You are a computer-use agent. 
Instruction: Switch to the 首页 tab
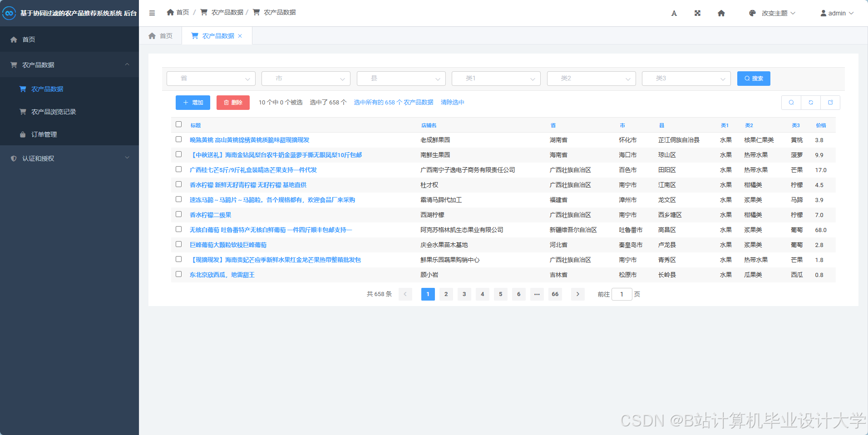click(160, 35)
